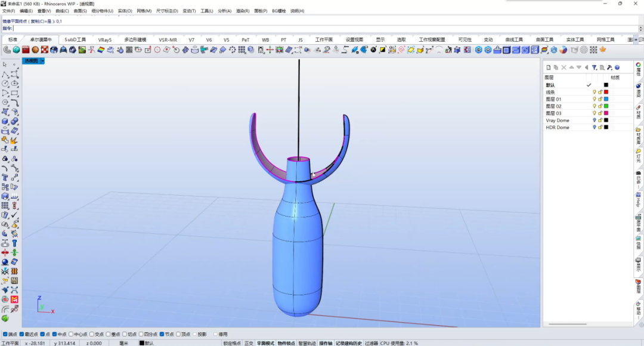
Task: Click the stacked layers icon in the toolbar
Action: coord(544,50)
